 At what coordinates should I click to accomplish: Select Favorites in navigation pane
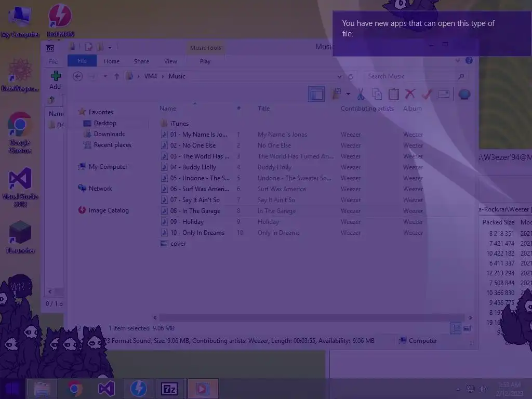coord(101,112)
